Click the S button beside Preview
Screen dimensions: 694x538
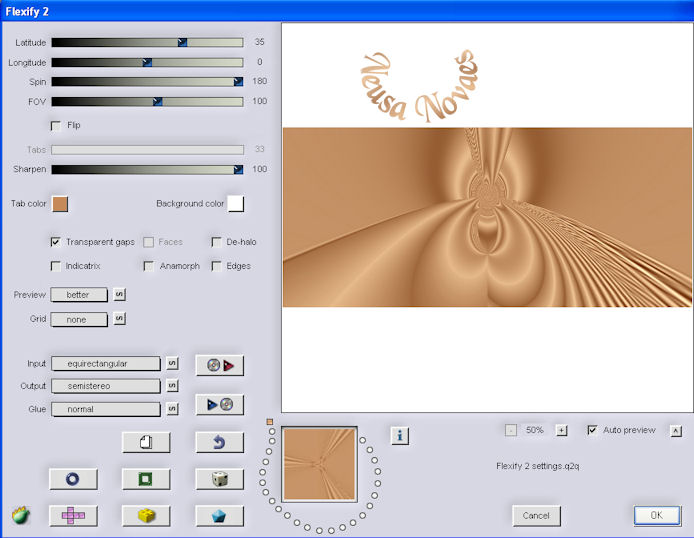tap(120, 294)
